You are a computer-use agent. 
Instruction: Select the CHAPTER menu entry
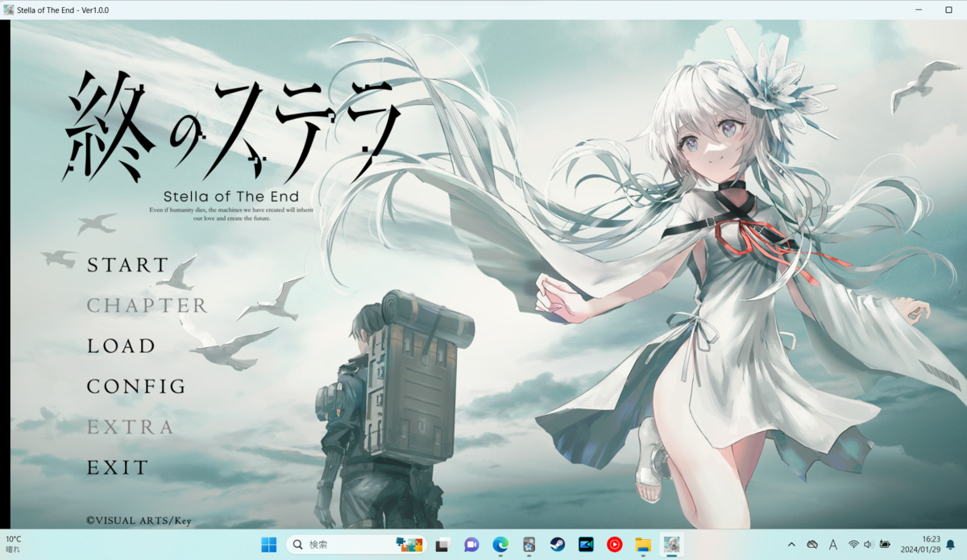coord(147,305)
